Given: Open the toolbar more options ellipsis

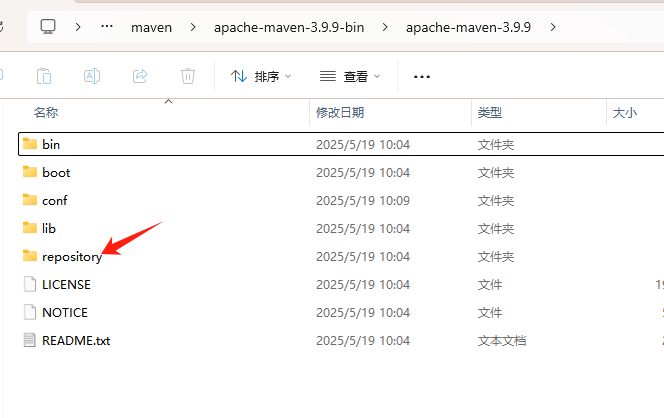Looking at the screenshot, I should point(422,77).
